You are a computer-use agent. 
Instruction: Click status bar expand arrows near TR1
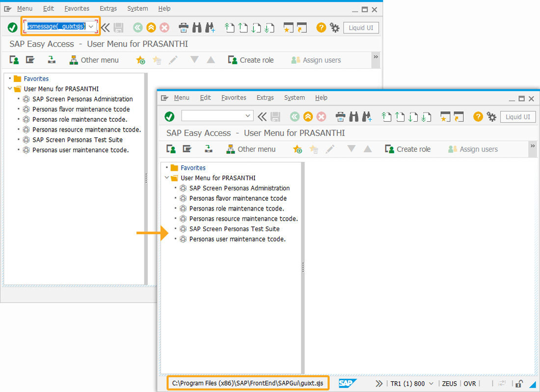coord(379,383)
